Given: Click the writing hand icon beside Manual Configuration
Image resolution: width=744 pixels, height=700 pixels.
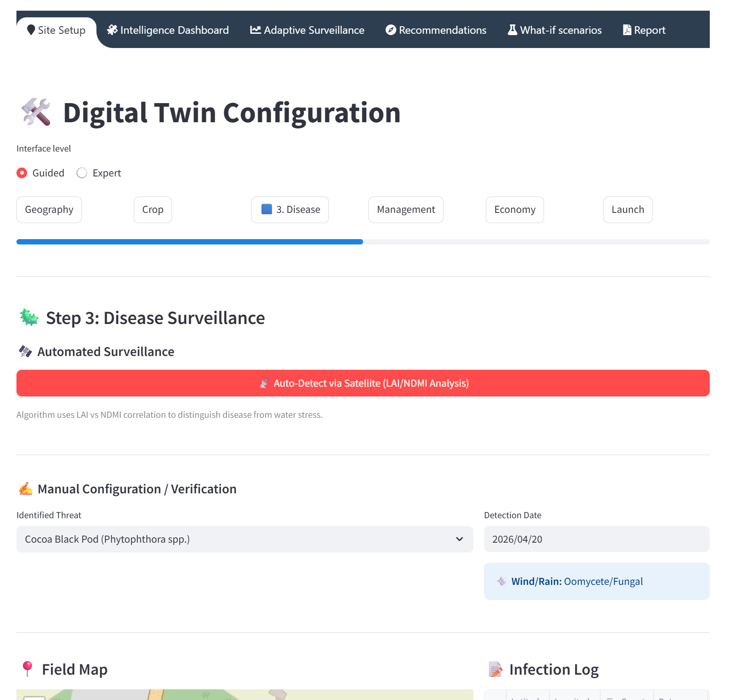Looking at the screenshot, I should (25, 489).
